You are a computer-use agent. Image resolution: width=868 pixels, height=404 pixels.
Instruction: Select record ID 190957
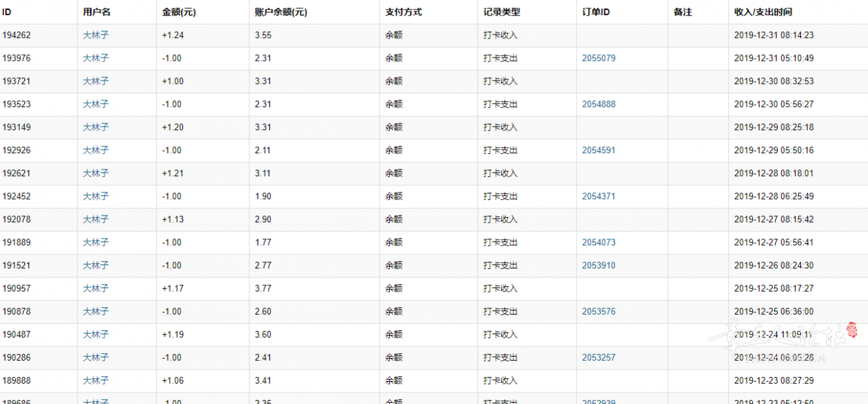16,289
